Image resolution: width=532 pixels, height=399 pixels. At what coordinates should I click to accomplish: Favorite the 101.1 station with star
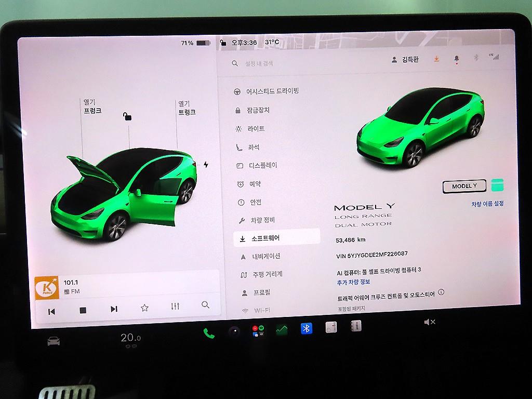[144, 308]
